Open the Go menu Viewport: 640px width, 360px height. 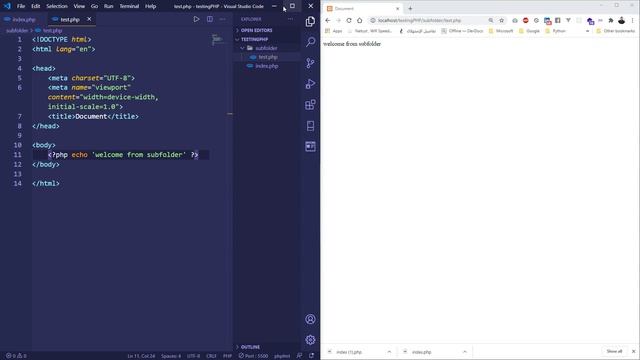pyautogui.click(x=94, y=6)
